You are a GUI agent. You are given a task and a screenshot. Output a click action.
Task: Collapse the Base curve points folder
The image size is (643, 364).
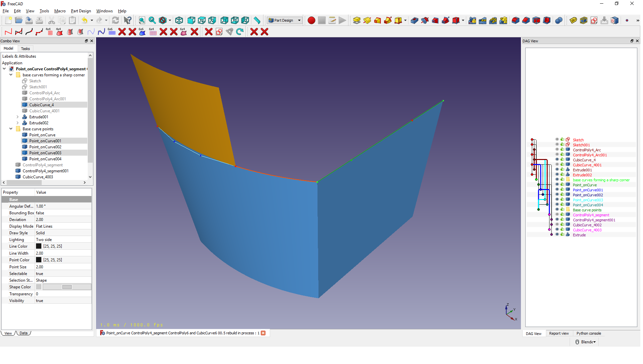pyautogui.click(x=11, y=129)
